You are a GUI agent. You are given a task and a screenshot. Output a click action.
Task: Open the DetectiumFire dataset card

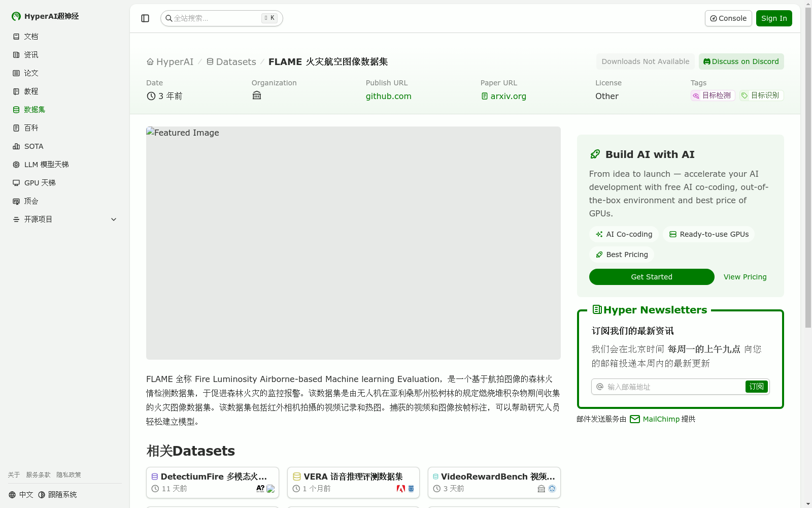point(213,483)
